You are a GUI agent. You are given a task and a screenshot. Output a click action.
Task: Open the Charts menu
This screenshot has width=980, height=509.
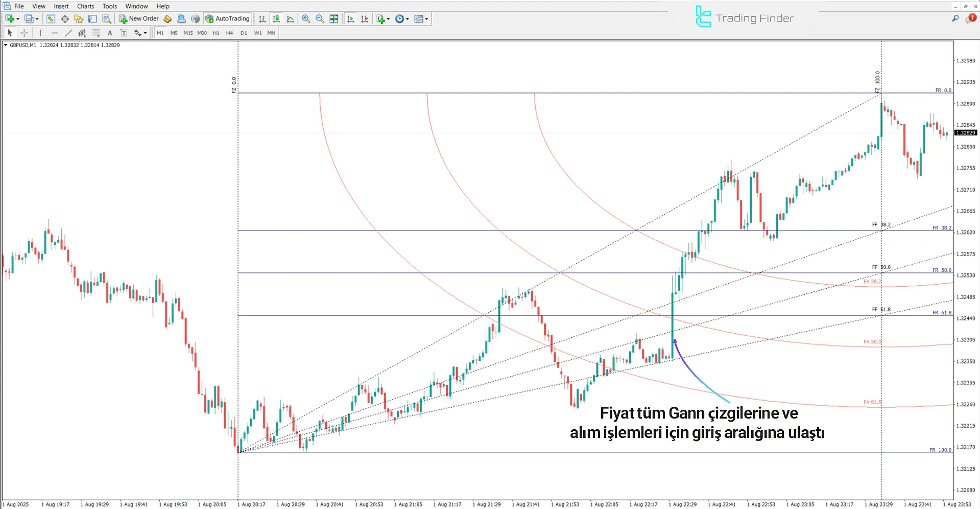tap(85, 6)
